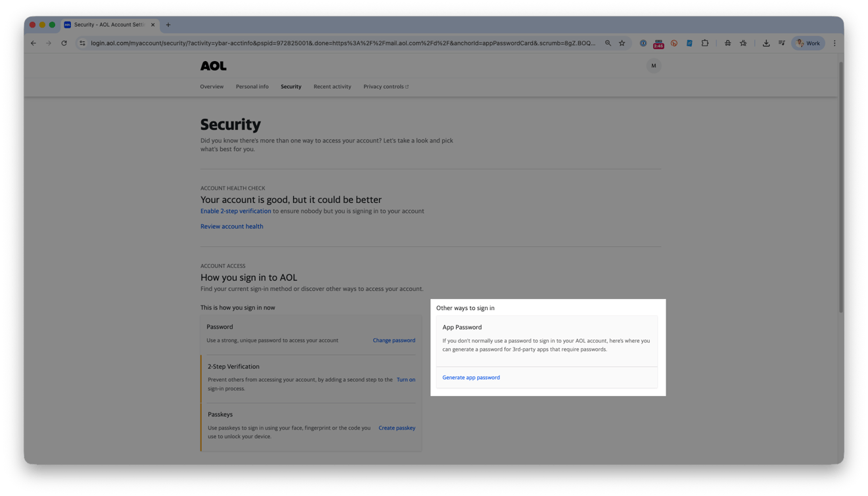Click the site permissions icon in address bar
This screenshot has width=868, height=496.
[x=82, y=43]
